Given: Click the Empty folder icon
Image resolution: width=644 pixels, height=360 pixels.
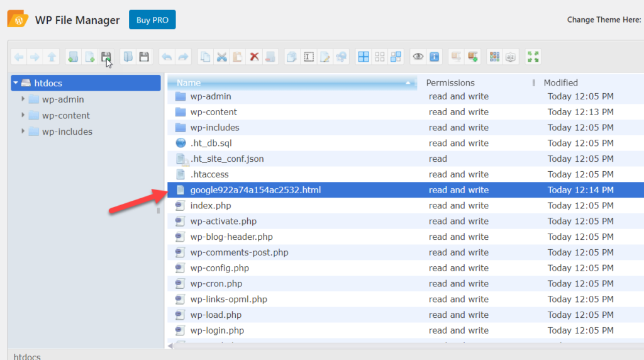Looking at the screenshot, I should 270,57.
